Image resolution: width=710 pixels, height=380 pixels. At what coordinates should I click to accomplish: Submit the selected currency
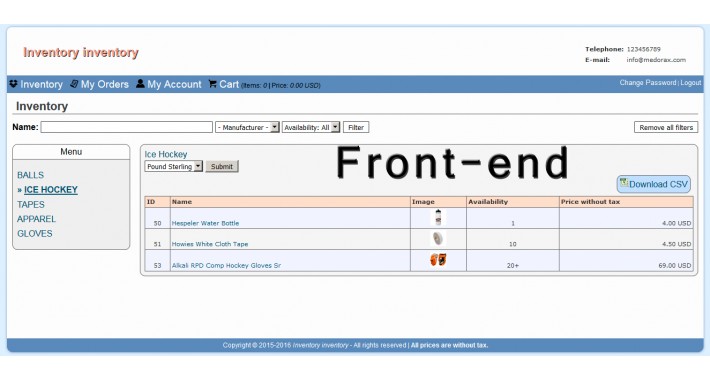[x=222, y=166]
